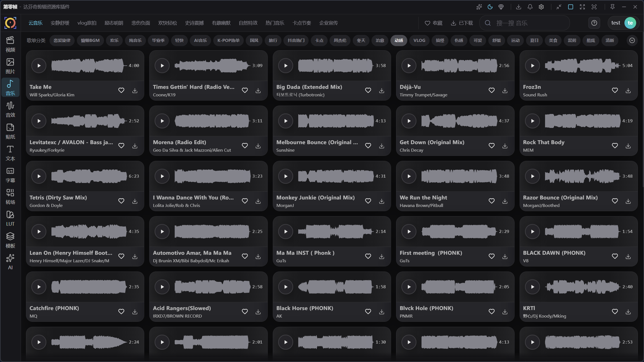Open the 贴纸 stickers sidebar section
This screenshot has height=362, width=644.
[x=10, y=131]
